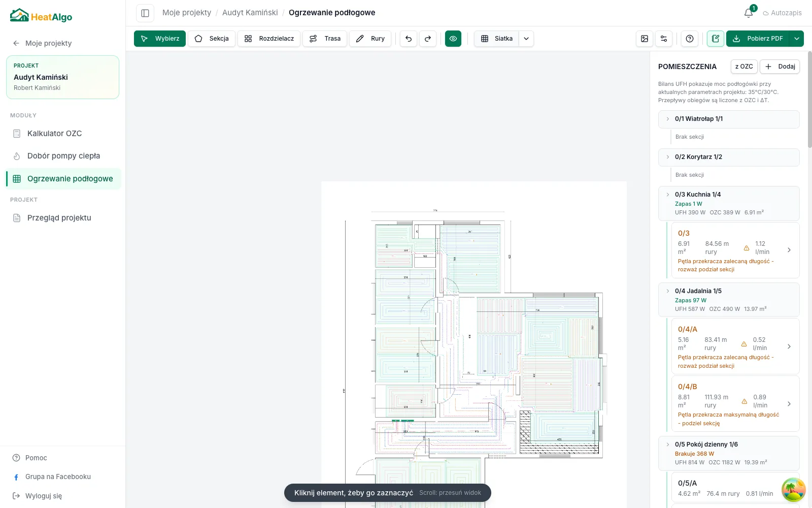This screenshot has width=812, height=508.
Task: Toggle the sidebar panel icon
Action: tap(145, 13)
